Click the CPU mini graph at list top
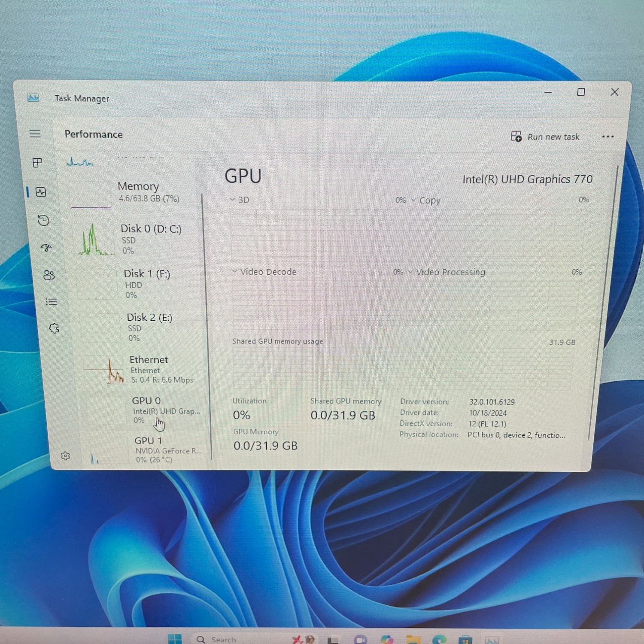This screenshot has height=644, width=644. pos(79,161)
